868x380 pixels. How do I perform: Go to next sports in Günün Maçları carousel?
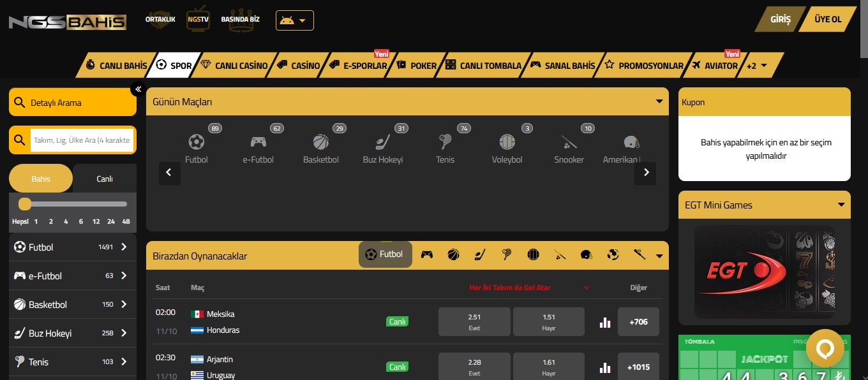coord(646,172)
